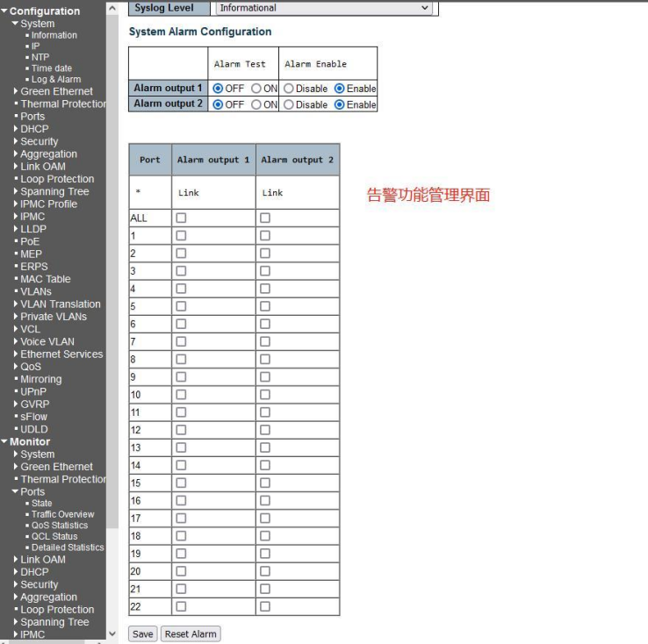Viewport: 648px width, 644px height.
Task: Open the Syslog Level dropdown
Action: [x=327, y=8]
